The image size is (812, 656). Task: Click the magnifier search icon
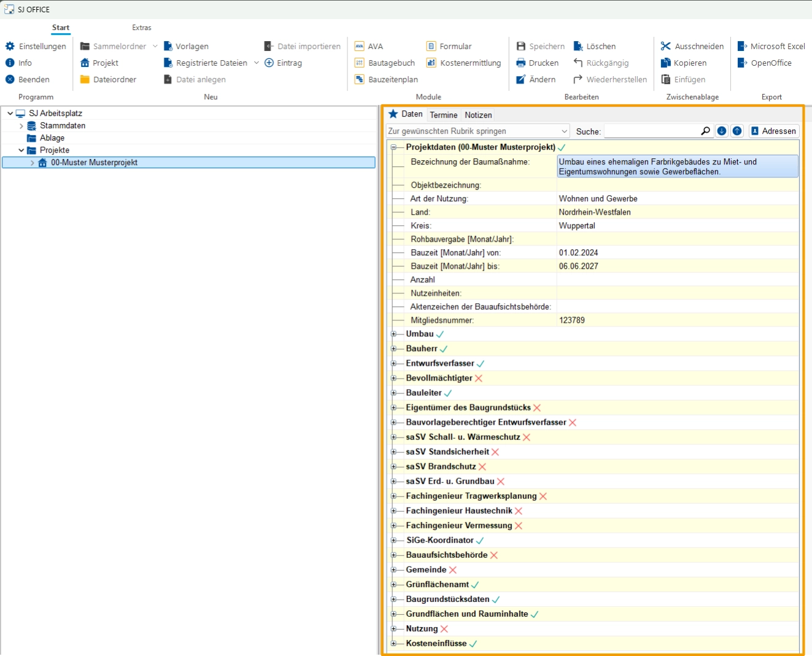(705, 131)
